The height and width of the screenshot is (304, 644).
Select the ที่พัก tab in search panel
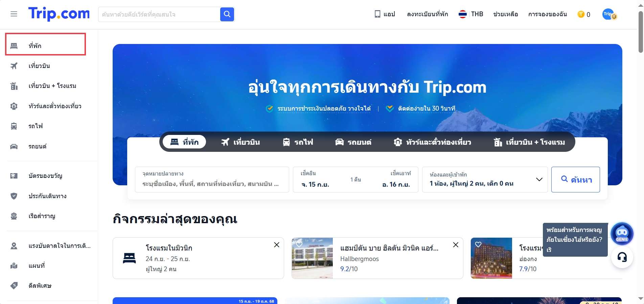tap(184, 142)
